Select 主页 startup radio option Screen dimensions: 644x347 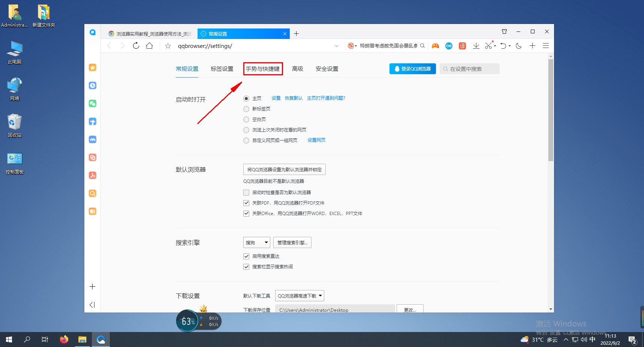(x=246, y=99)
